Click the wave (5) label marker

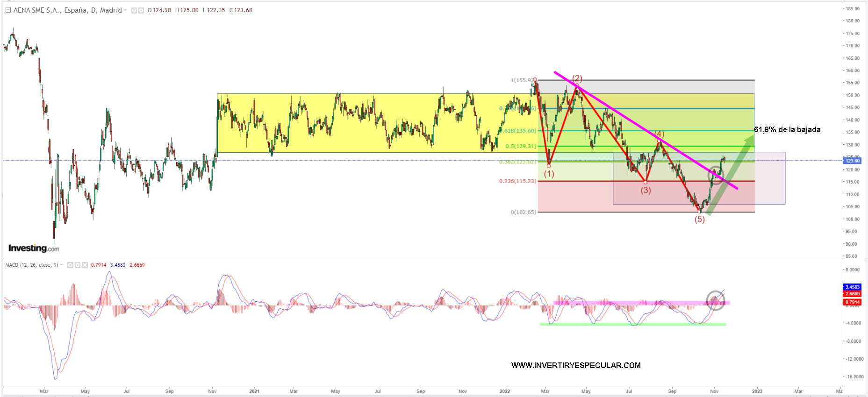[x=699, y=220]
